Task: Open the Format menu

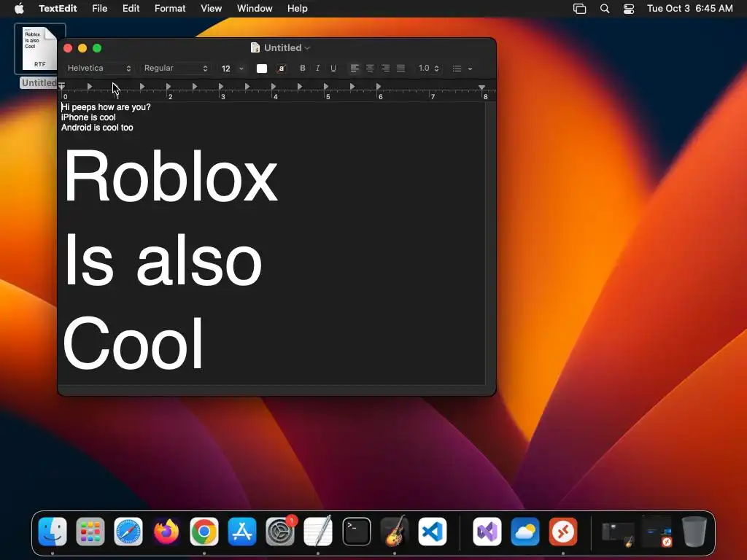Action: 170,8
